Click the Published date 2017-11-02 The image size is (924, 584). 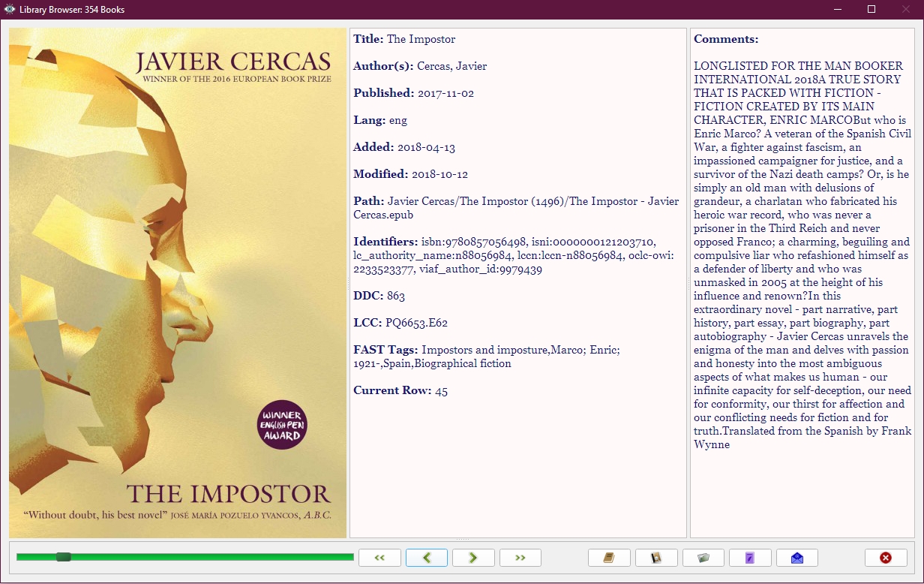tap(445, 93)
